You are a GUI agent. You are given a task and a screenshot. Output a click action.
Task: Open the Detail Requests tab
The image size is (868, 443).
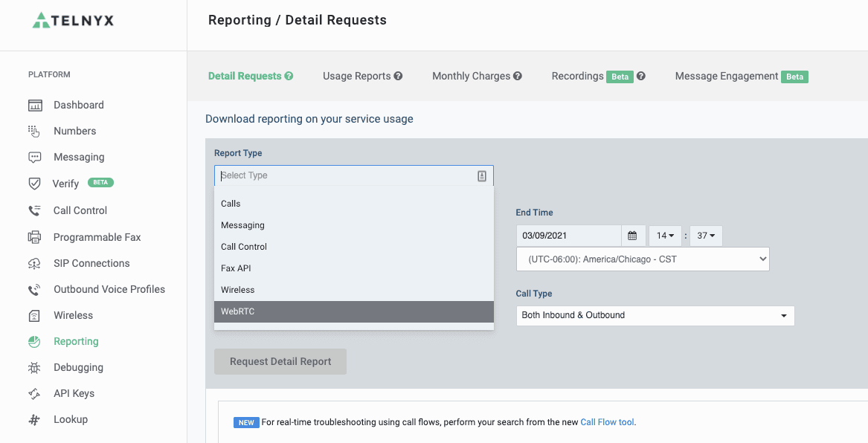(245, 77)
